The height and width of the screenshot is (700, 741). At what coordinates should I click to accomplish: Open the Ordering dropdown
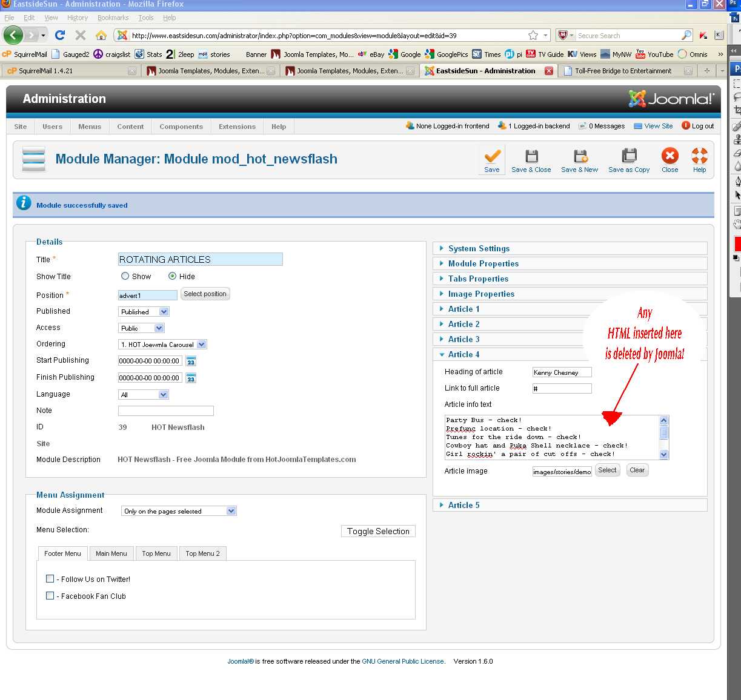pos(162,345)
